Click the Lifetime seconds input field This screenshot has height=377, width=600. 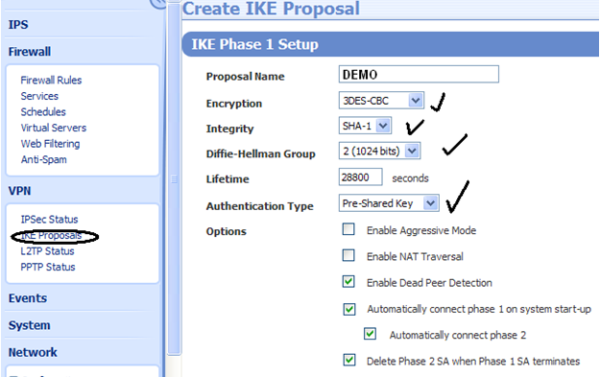[x=360, y=177]
